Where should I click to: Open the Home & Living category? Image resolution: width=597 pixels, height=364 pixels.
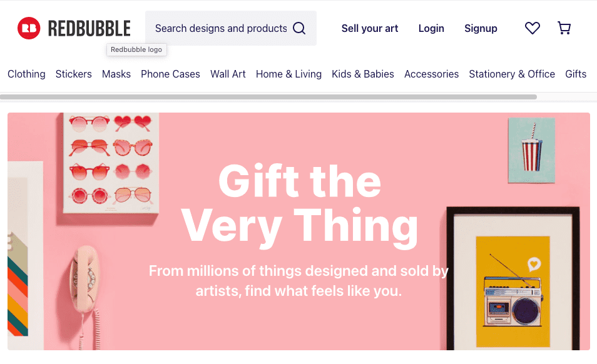click(288, 74)
